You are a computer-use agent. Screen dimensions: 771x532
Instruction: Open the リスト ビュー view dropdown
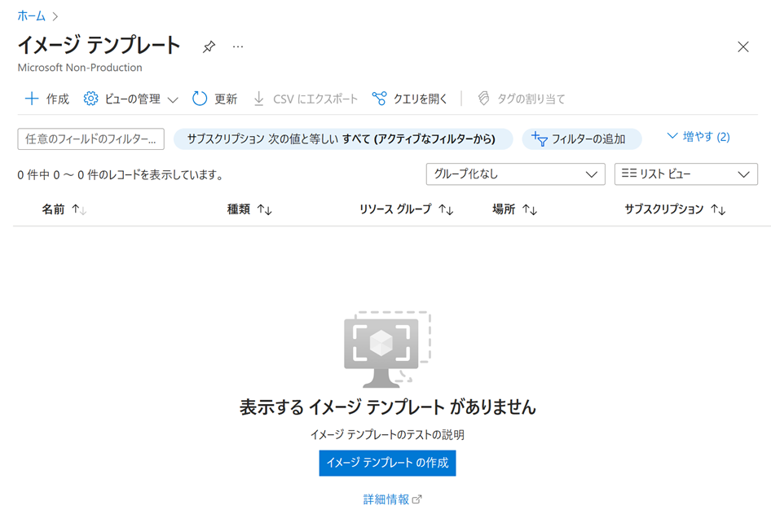[x=685, y=174]
